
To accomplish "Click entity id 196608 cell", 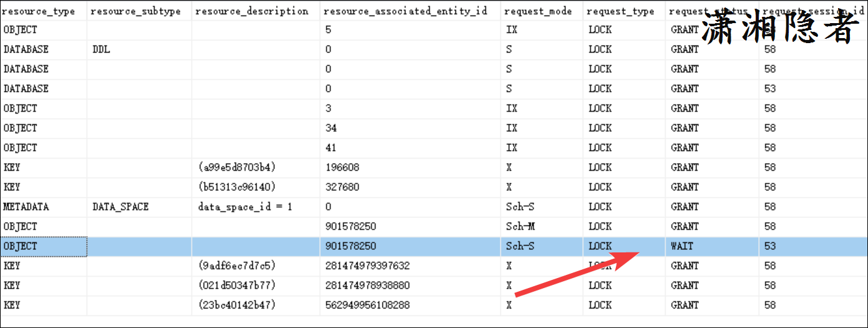I will (x=342, y=167).
